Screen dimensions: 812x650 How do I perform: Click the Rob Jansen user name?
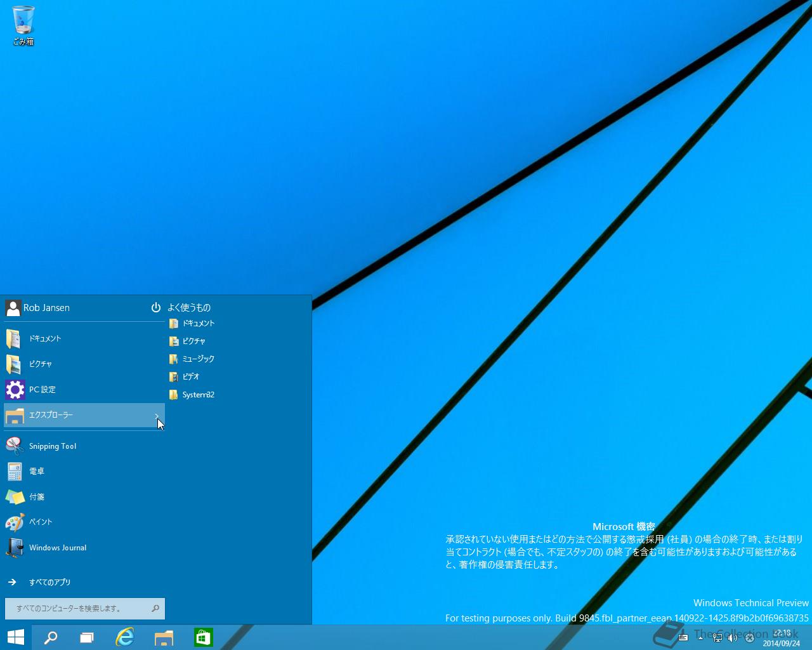point(46,308)
